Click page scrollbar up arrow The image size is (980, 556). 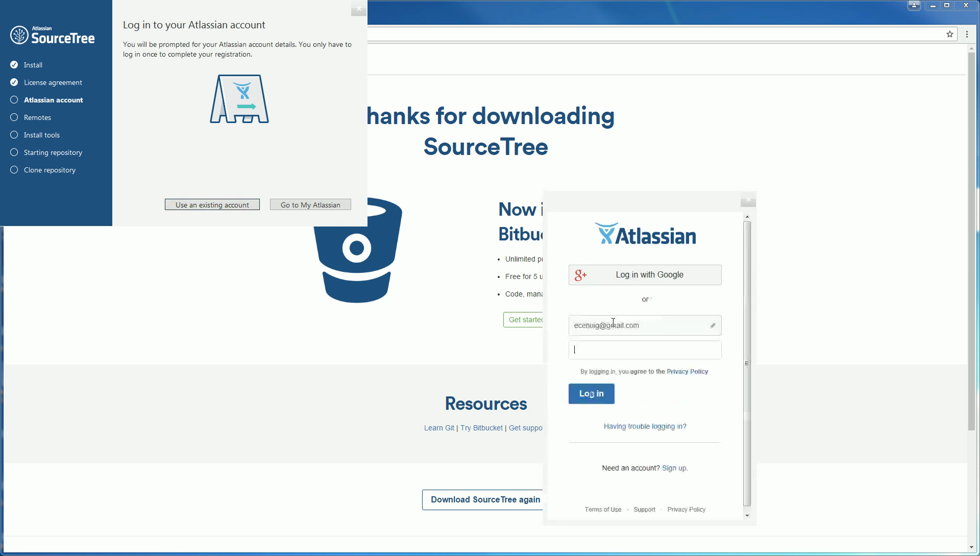971,48
